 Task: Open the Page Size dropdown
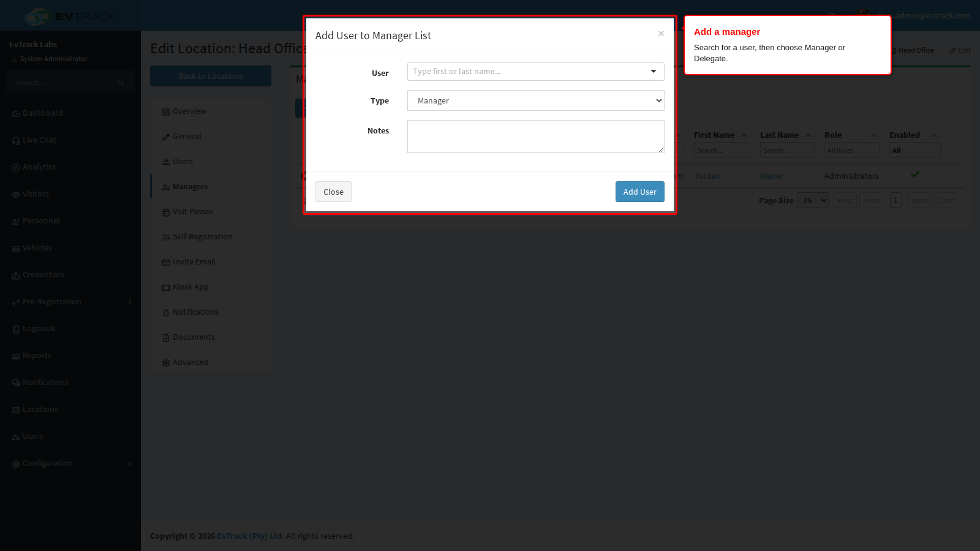coord(813,200)
